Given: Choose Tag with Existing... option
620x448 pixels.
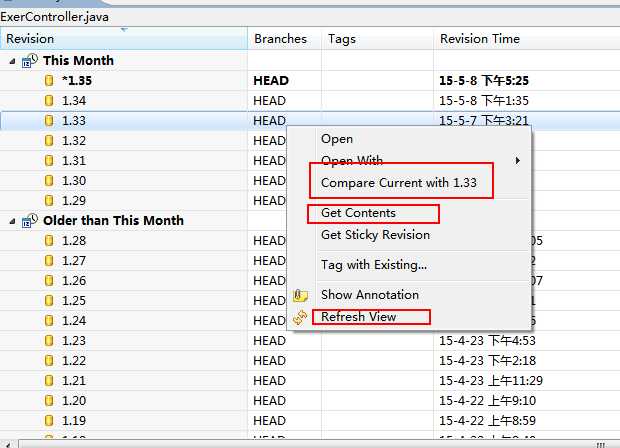Looking at the screenshot, I should pyautogui.click(x=374, y=265).
